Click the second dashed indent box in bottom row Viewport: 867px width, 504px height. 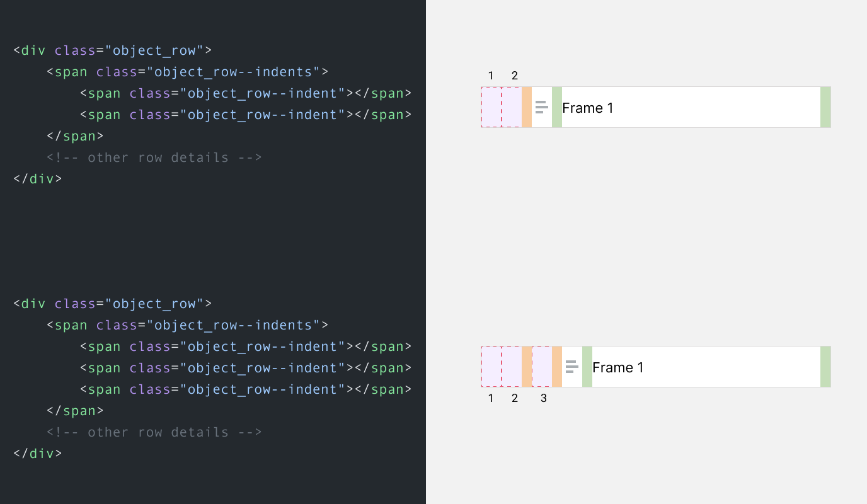[x=512, y=367]
